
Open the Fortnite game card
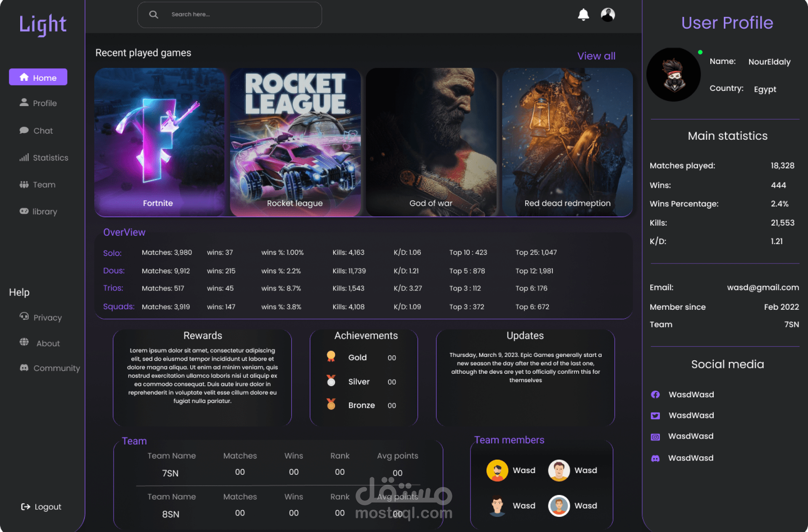(x=159, y=142)
